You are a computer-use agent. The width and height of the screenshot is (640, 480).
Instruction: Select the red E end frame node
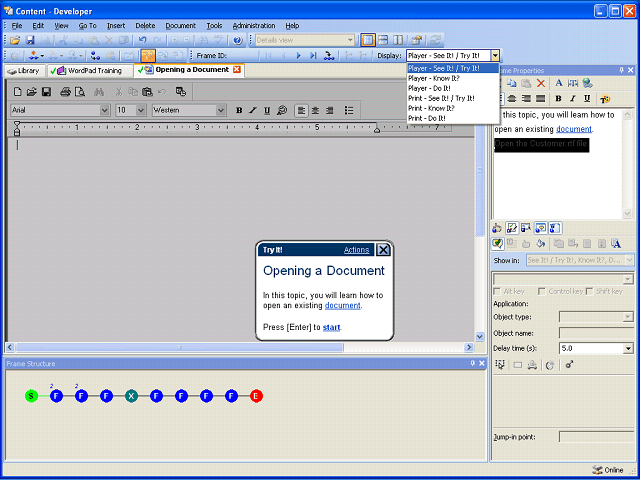coord(256,396)
